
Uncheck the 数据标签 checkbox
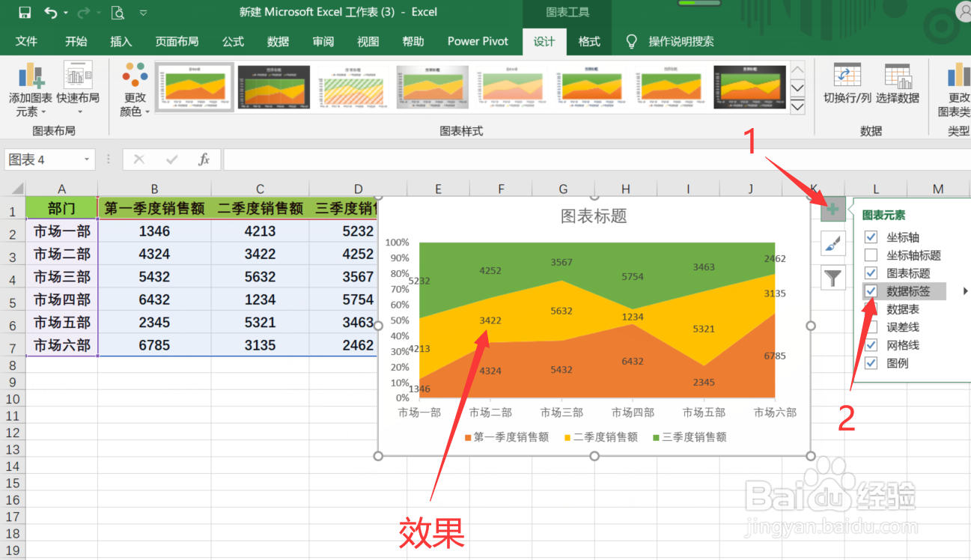pyautogui.click(x=871, y=291)
